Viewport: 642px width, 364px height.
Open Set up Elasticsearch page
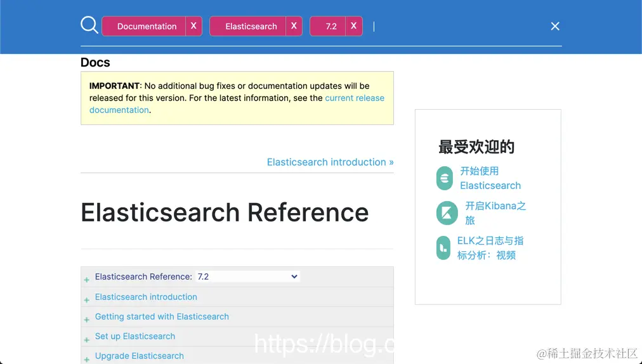[135, 336]
